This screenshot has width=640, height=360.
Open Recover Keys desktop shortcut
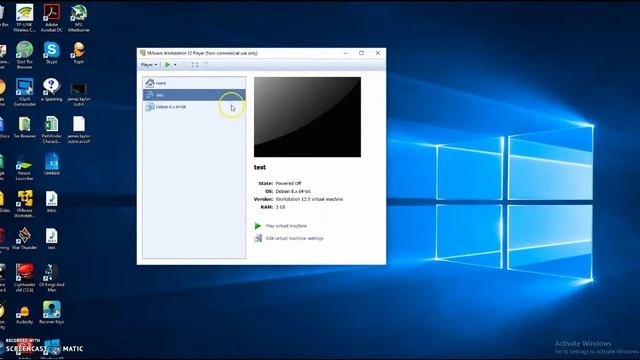coord(51,313)
